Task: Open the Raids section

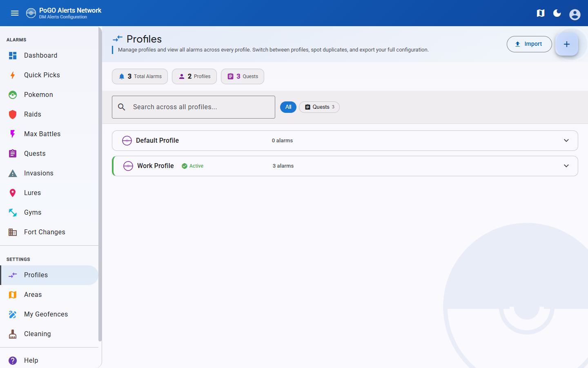Action: click(x=49, y=114)
